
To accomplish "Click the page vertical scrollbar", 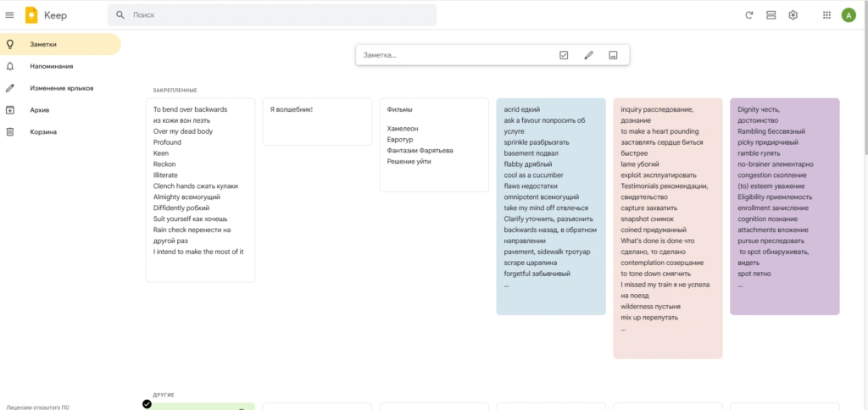I will click(865, 77).
